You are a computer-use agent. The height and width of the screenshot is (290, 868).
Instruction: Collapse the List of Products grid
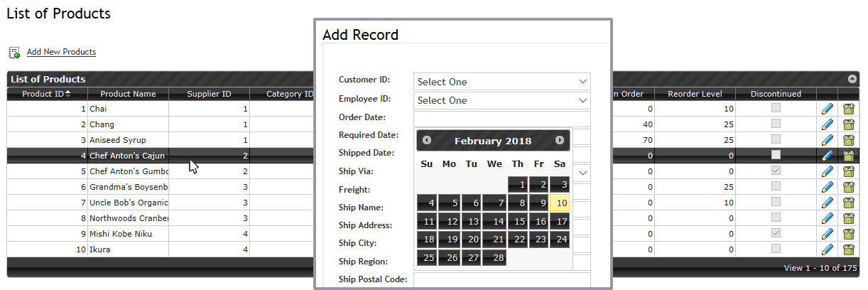[x=852, y=79]
